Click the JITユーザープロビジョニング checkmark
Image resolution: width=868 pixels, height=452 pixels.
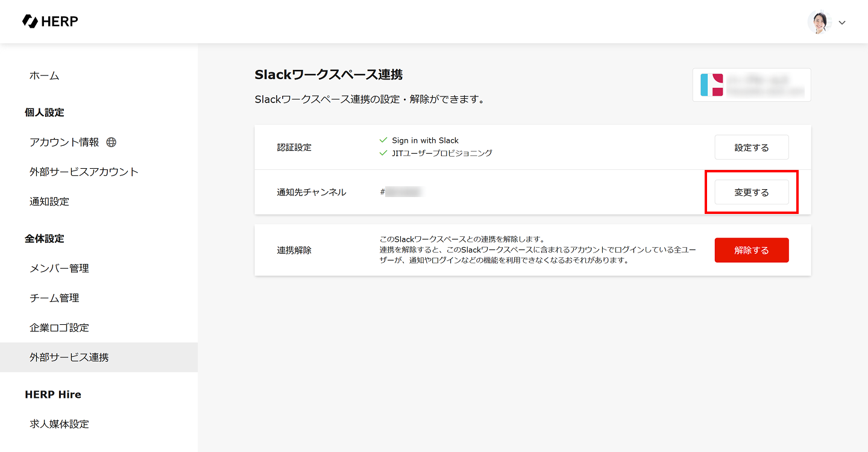[x=383, y=153]
